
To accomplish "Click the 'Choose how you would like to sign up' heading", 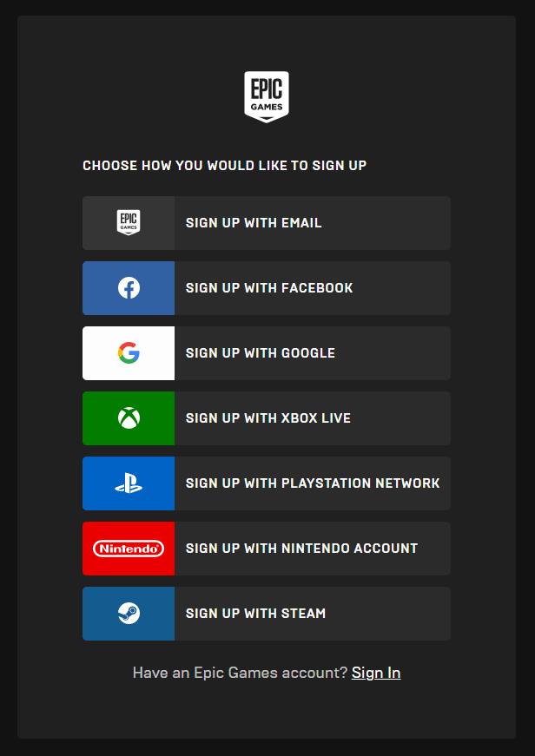I will tap(224, 166).
